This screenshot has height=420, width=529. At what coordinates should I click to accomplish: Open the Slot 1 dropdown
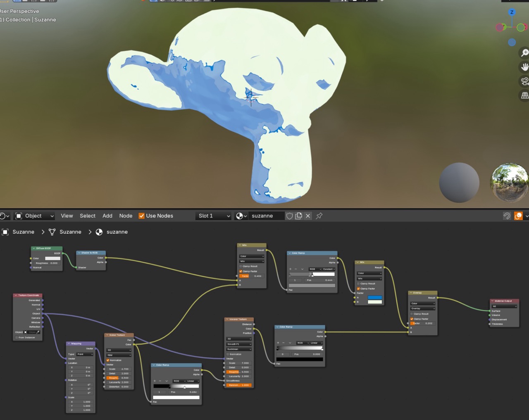213,216
